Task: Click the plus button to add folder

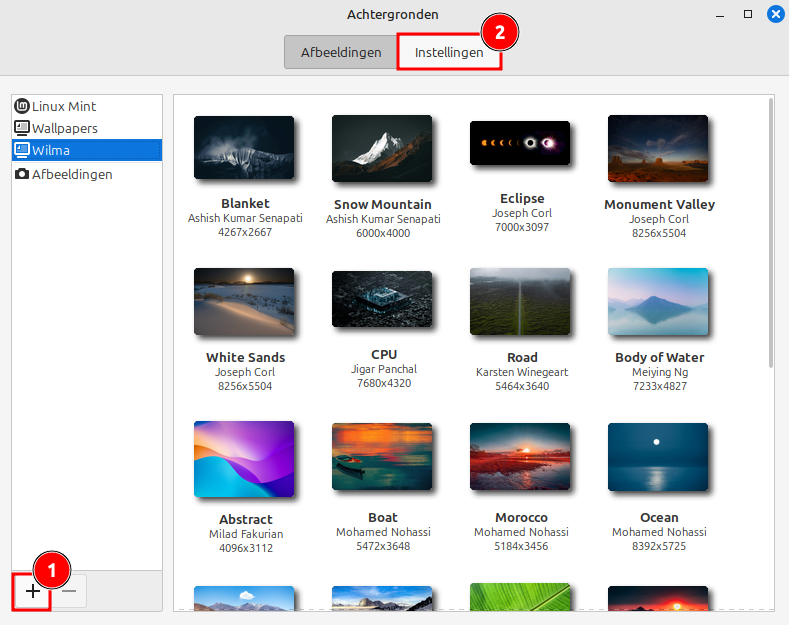Action: [32, 592]
